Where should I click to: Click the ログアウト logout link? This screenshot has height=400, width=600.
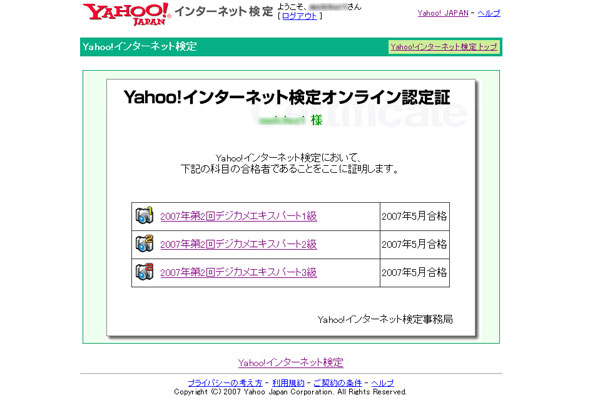point(299,16)
